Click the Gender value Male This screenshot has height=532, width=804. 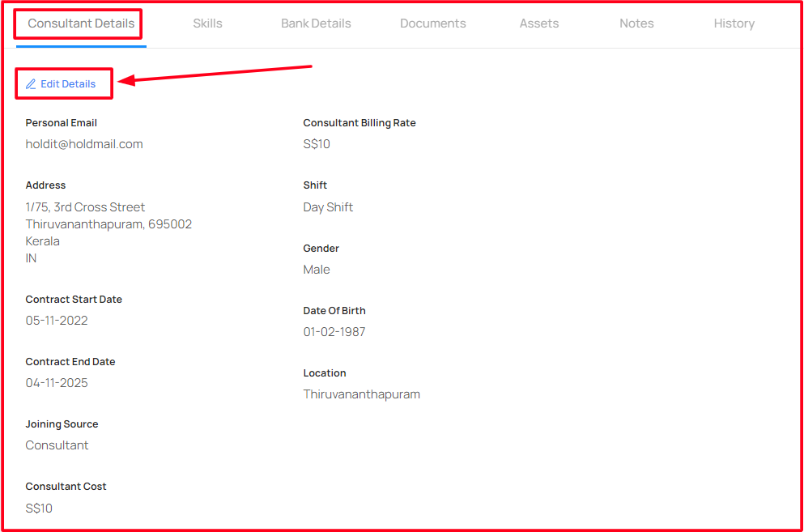coord(317,270)
